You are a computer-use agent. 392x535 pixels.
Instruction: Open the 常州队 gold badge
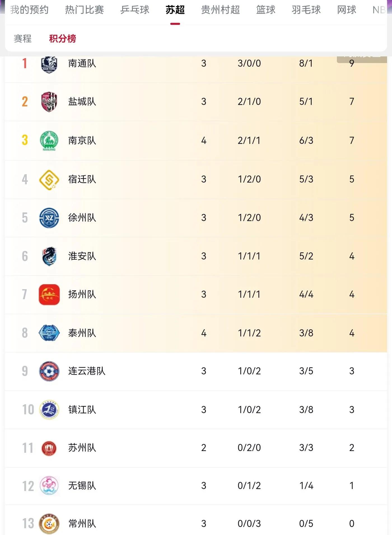pyautogui.click(x=49, y=524)
